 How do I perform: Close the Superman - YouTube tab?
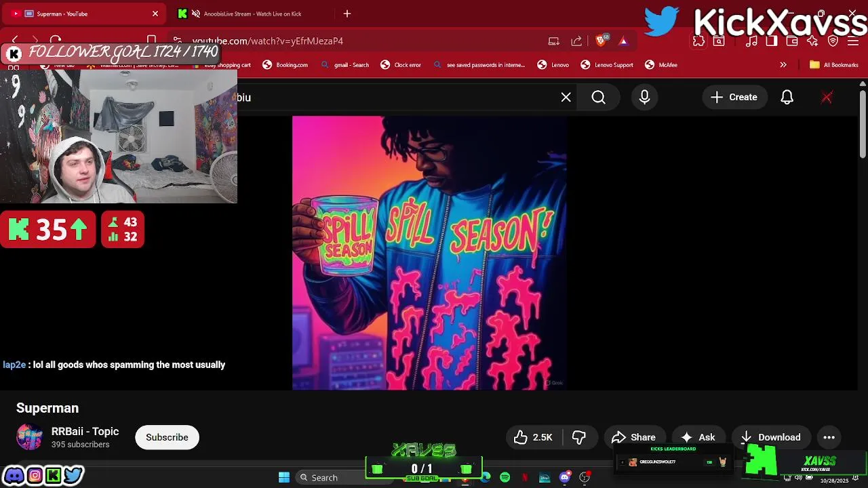[155, 14]
